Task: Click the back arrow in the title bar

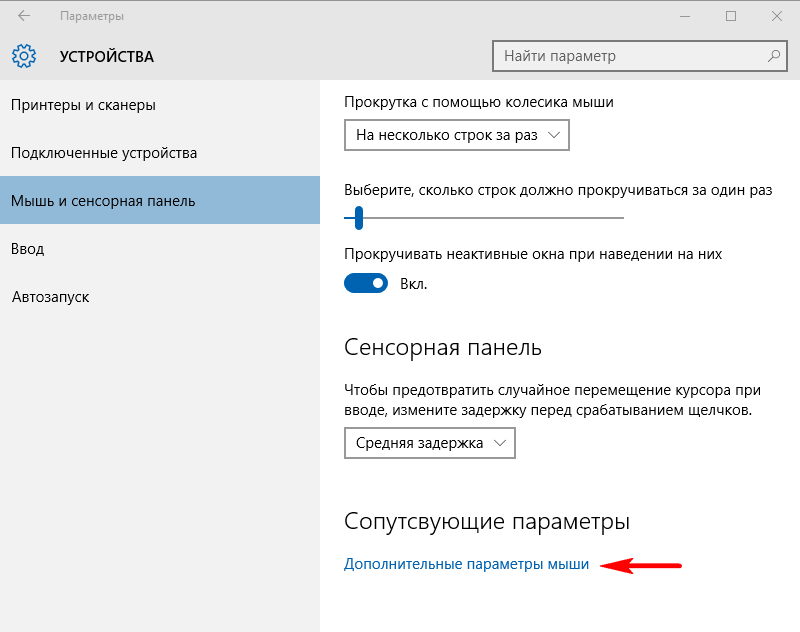Action: (22, 16)
